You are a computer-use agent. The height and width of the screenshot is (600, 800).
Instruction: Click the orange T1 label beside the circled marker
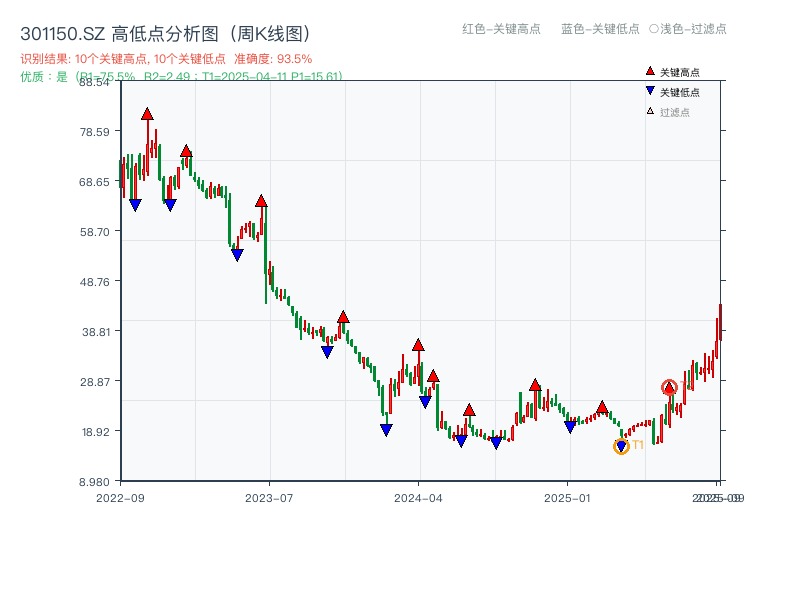tap(638, 443)
